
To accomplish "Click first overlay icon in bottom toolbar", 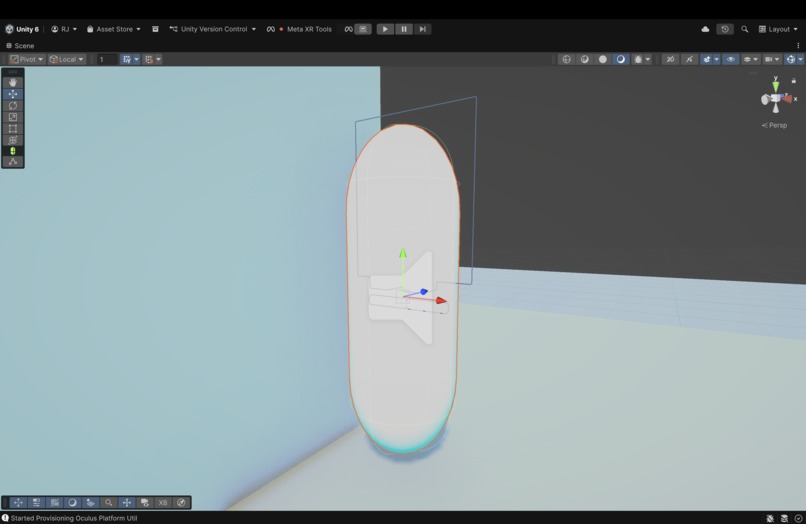I will coord(18,502).
